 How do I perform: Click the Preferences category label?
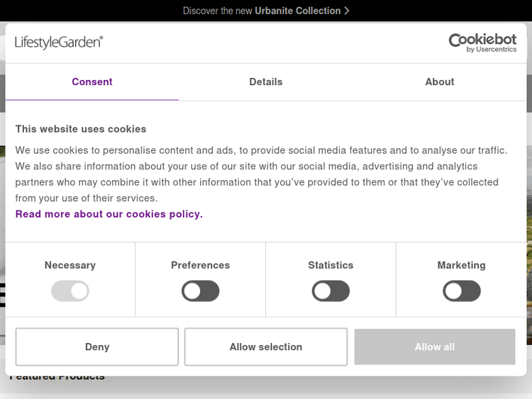pos(201,265)
